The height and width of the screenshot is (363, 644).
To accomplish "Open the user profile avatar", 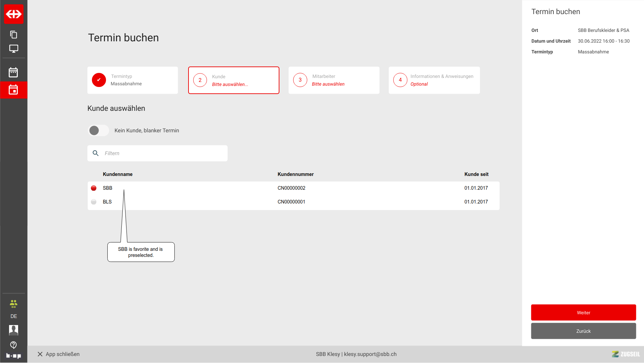I will pos(13,330).
